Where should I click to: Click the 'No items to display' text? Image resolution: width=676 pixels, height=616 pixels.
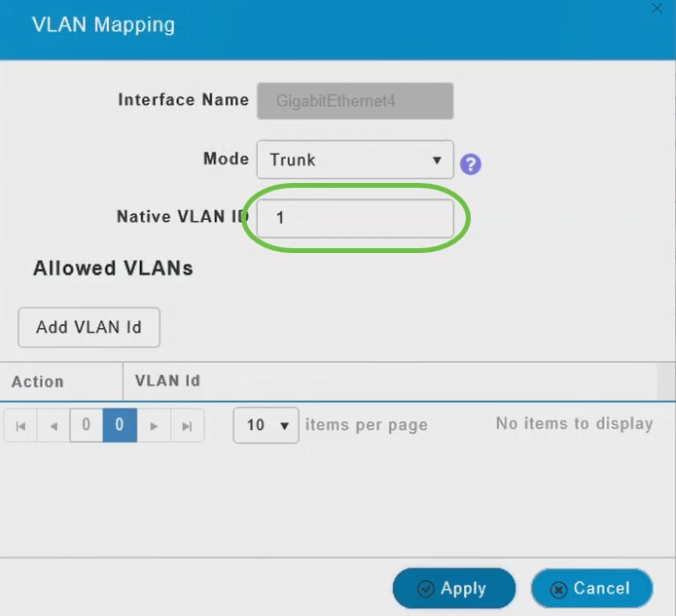tap(574, 424)
